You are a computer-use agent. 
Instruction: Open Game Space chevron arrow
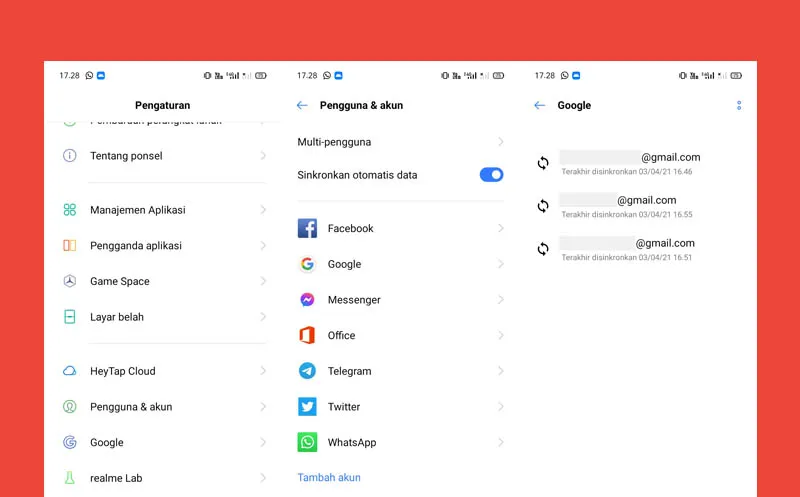point(263,282)
